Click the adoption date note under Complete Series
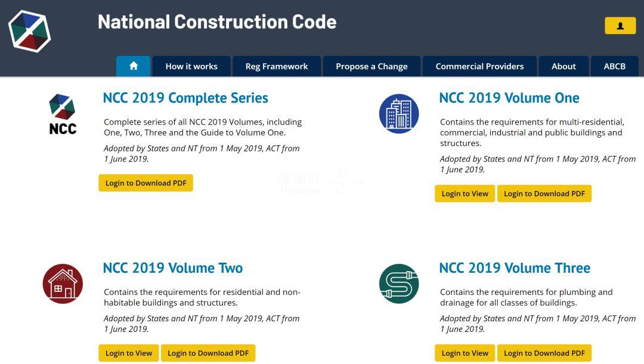Screen dimensions: 644x364 (202, 154)
